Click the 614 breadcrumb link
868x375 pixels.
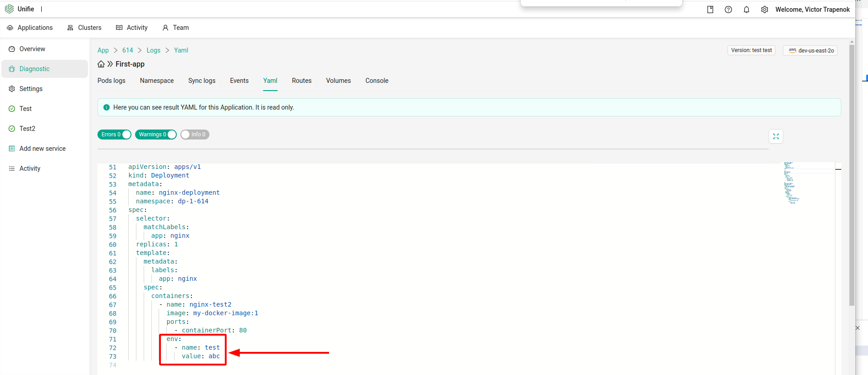127,50
